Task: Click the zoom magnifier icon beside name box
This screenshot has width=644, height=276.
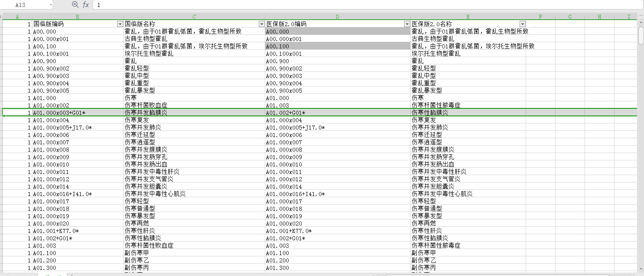Action: coord(75,5)
